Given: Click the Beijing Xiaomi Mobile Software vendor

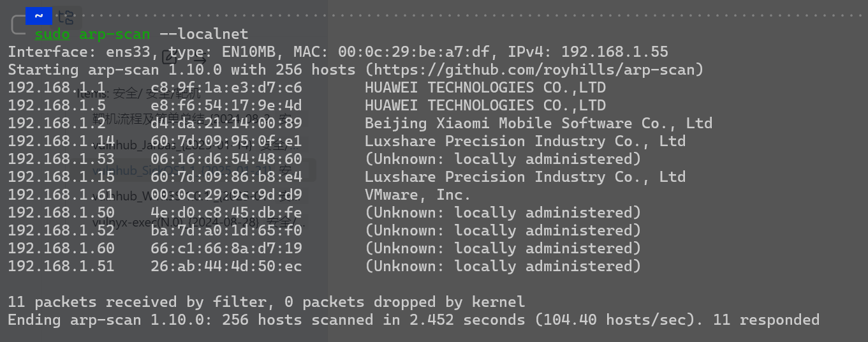Looking at the screenshot, I should [538, 123].
